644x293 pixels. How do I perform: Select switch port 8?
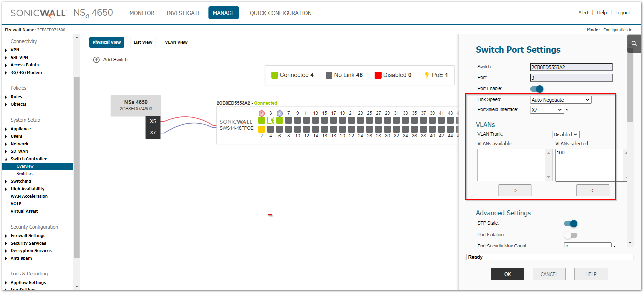tap(289, 129)
